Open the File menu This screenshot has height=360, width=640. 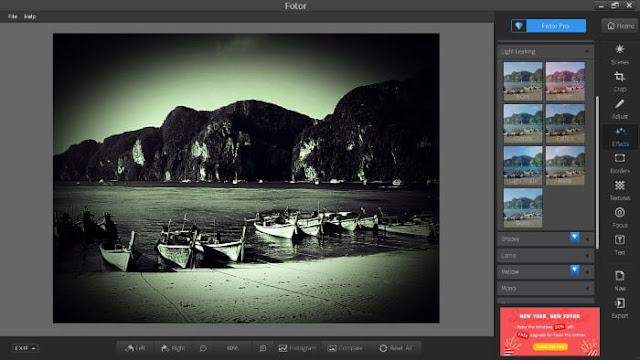[x=13, y=16]
